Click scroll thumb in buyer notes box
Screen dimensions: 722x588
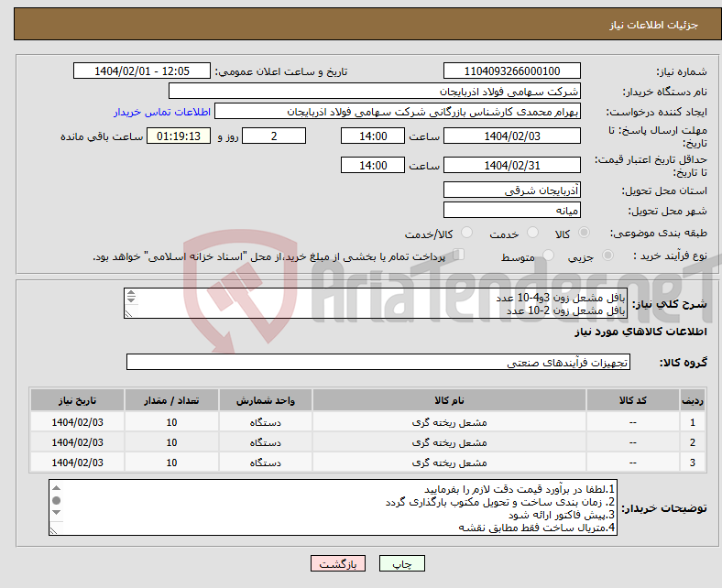[x=56, y=500]
